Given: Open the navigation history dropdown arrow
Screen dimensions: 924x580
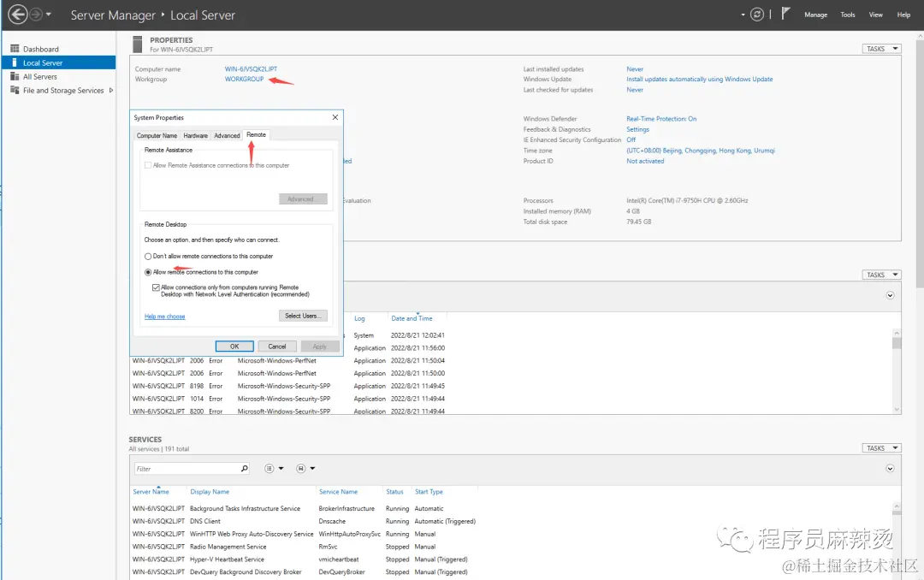Looking at the screenshot, I should 49,15.
